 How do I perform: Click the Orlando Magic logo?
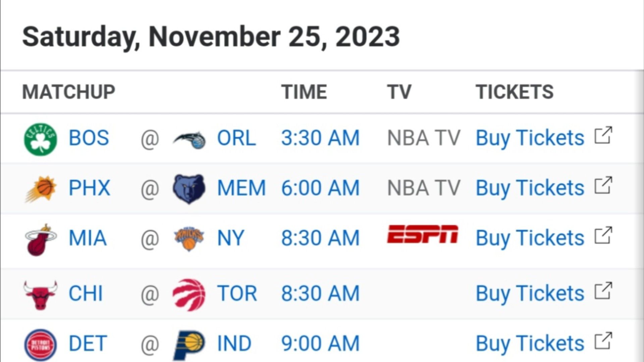click(x=189, y=139)
